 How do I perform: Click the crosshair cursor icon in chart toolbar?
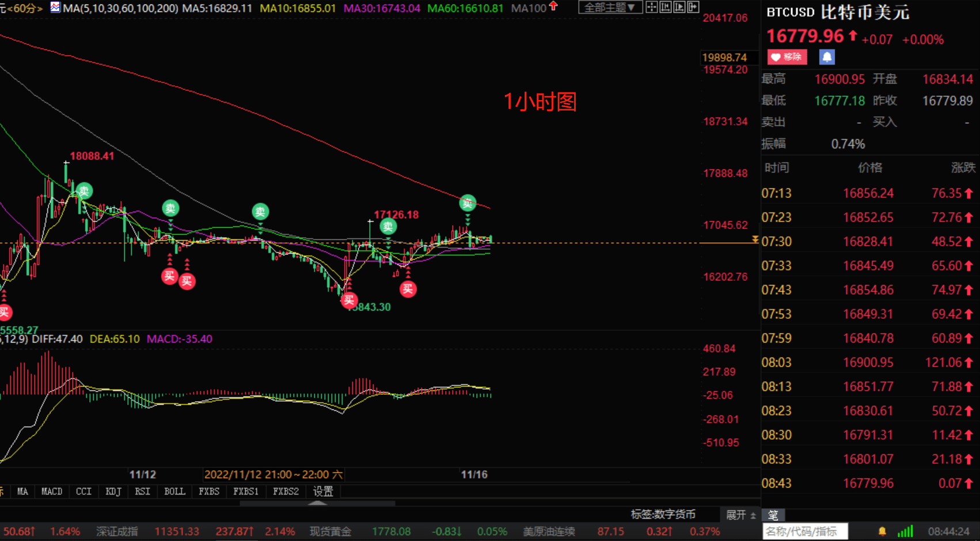(x=651, y=7)
